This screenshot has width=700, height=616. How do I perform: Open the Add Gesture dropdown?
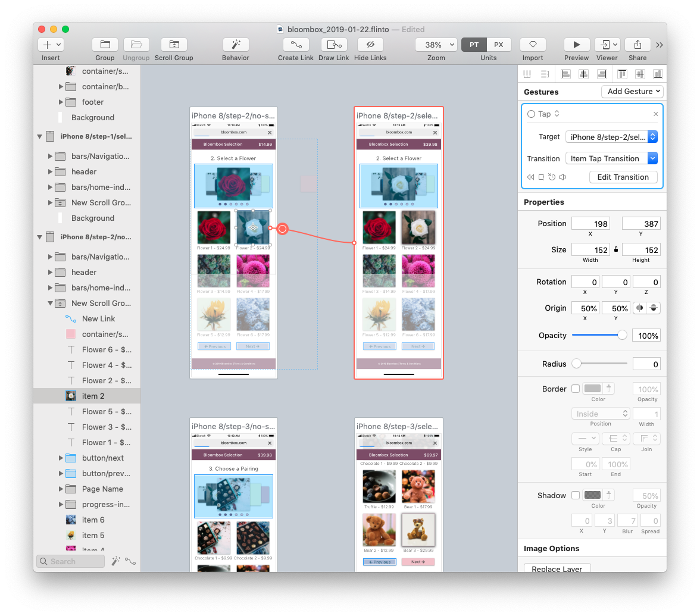coord(632,92)
